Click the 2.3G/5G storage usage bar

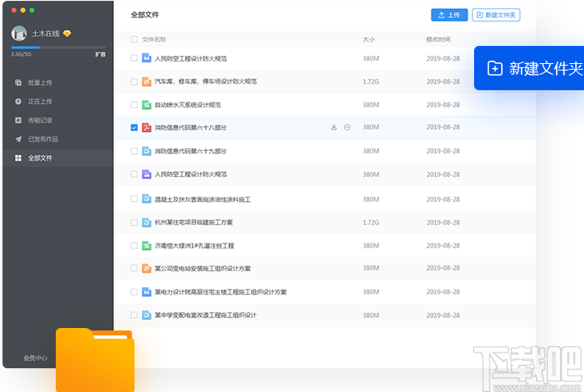click(x=58, y=48)
